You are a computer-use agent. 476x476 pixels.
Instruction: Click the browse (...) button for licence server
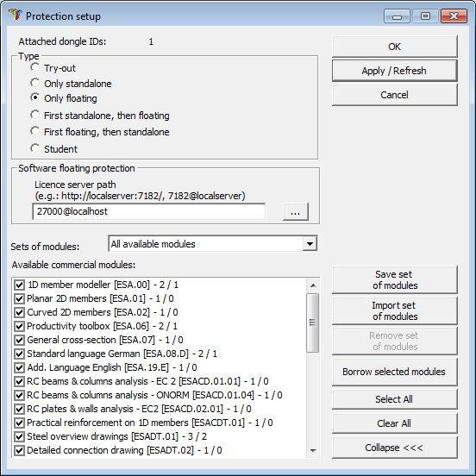(x=296, y=211)
